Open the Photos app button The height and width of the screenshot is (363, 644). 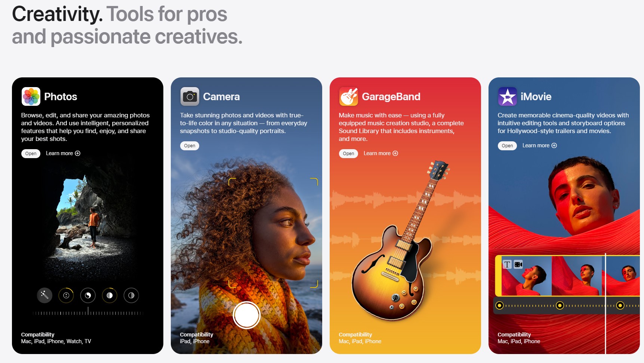pos(31,154)
